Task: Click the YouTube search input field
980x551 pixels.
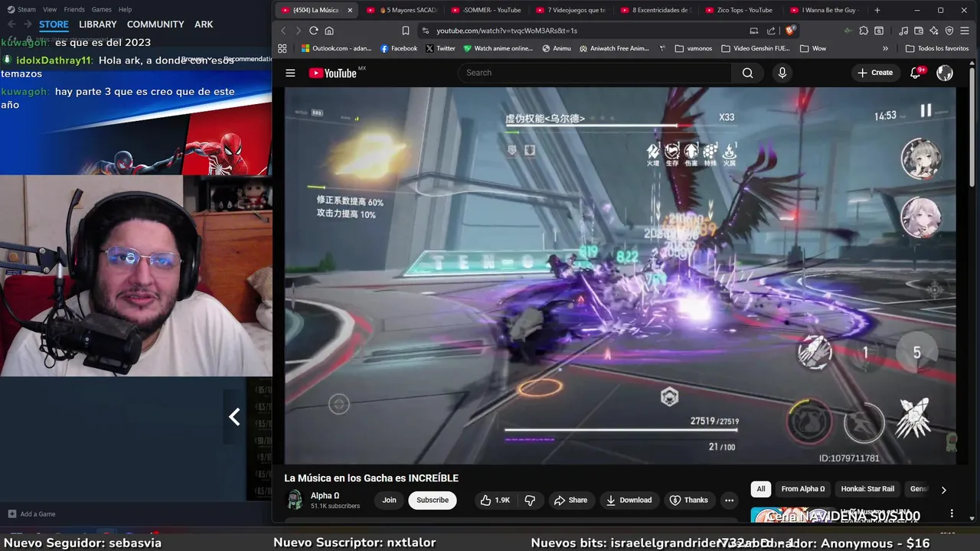Action: (x=595, y=73)
